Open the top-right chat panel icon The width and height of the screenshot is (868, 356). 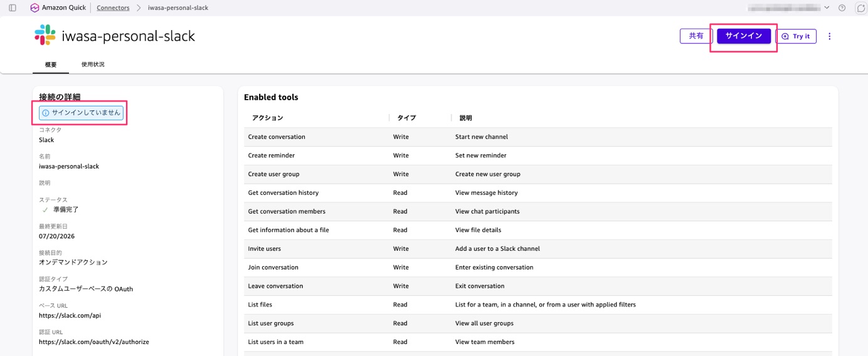click(860, 8)
